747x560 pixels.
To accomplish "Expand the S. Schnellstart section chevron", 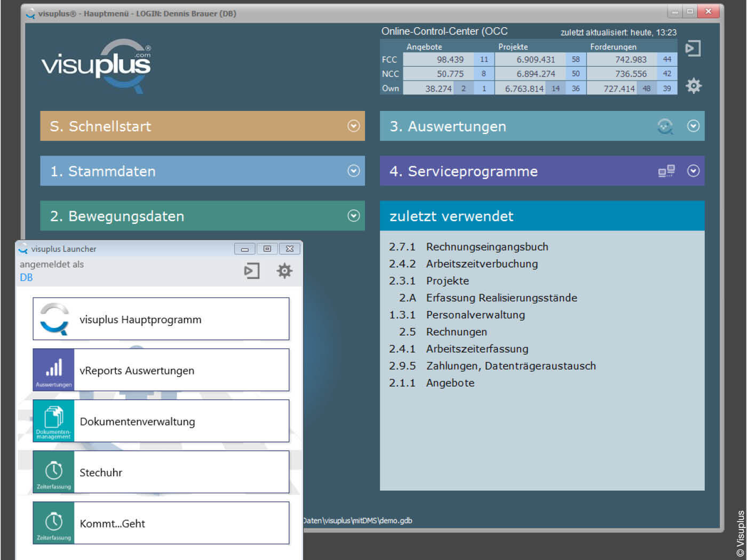I will (x=353, y=126).
